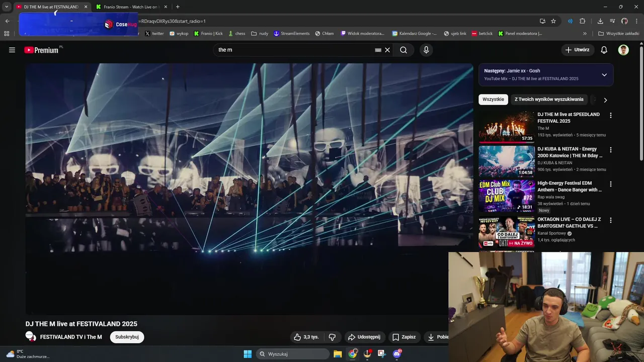Open the Panel moderatora bookmark
This screenshot has width=644, height=362.
coord(520,34)
